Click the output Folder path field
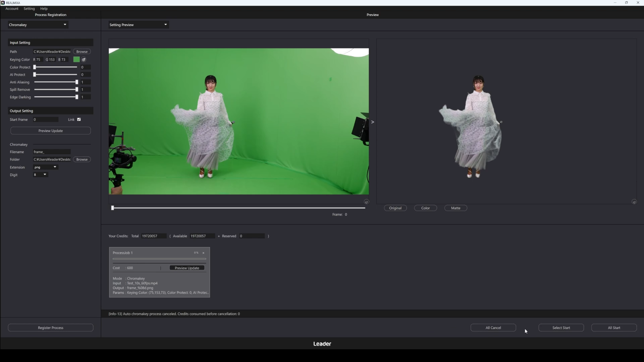Screen dimensions: 644x362 (52, 160)
